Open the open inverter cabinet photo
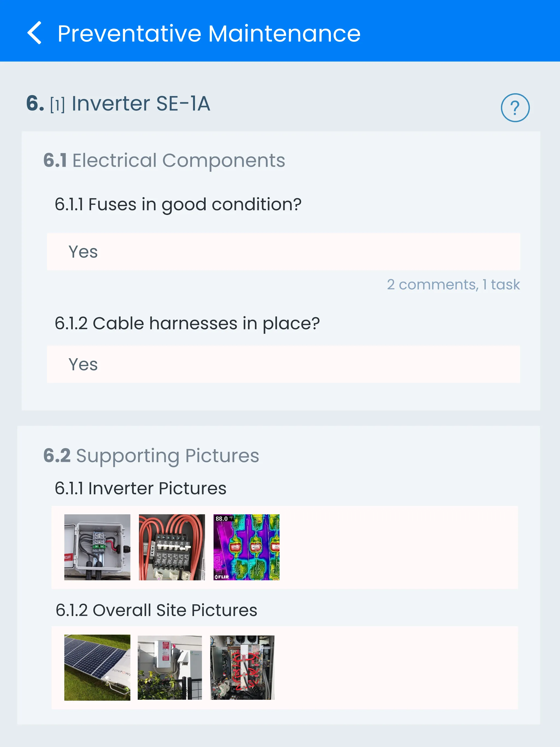The image size is (560, 747). (242, 667)
